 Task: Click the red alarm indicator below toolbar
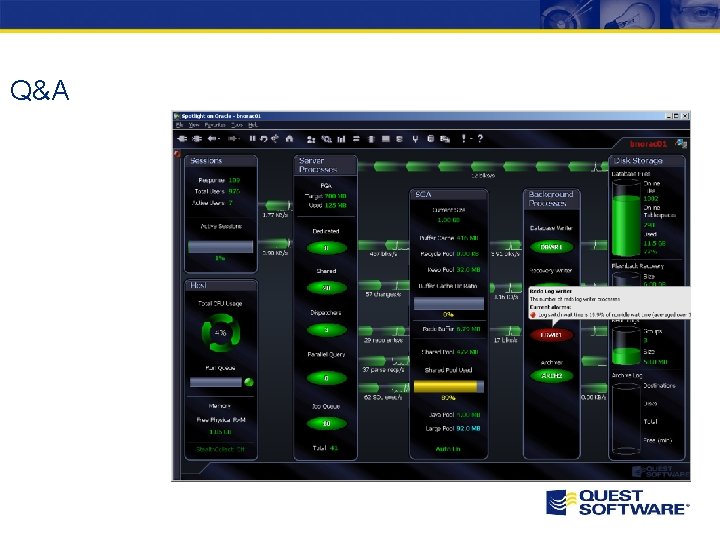point(177,154)
